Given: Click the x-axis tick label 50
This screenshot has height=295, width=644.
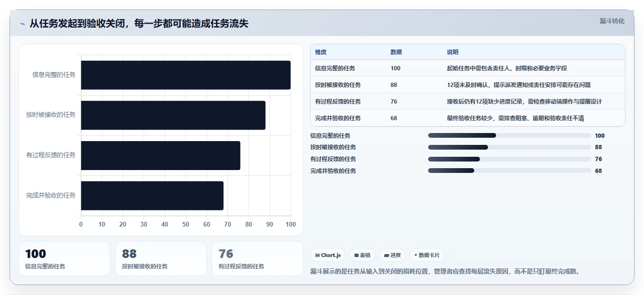Looking at the screenshot, I should point(185,225).
